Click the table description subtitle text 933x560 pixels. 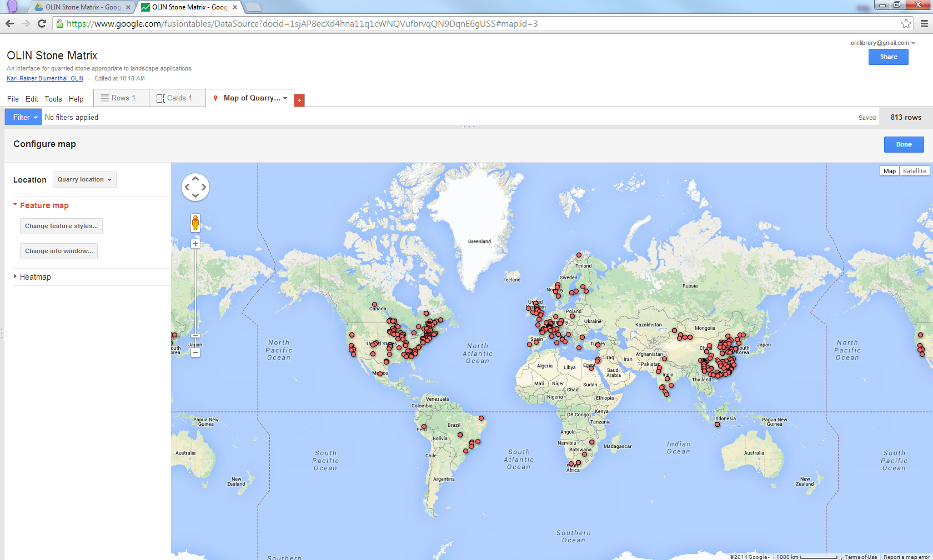coord(99,68)
